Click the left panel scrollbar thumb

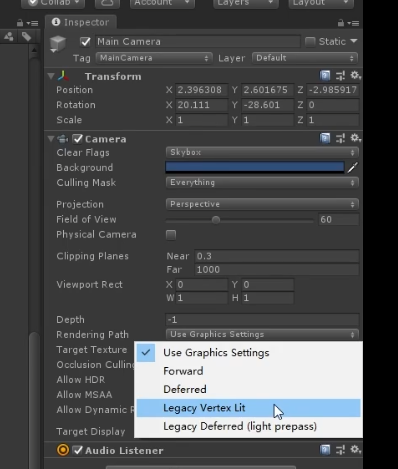tap(34, 400)
